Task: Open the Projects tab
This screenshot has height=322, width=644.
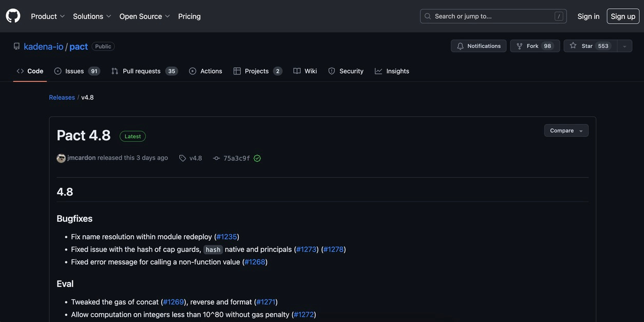Action: pos(258,71)
